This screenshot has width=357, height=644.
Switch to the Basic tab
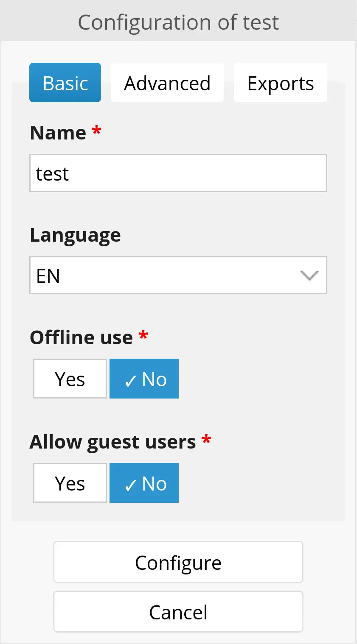pyautogui.click(x=65, y=83)
